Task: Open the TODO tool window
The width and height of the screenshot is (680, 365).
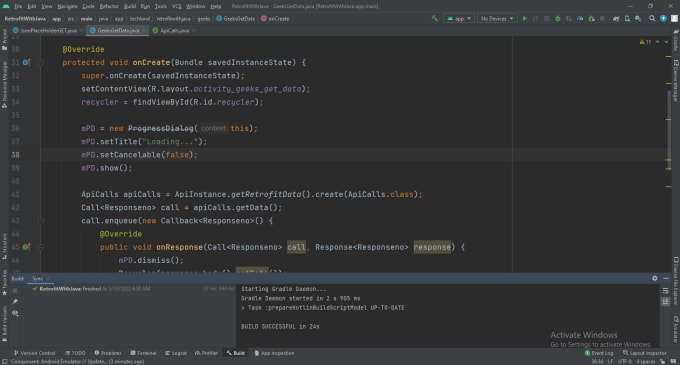Action: point(75,353)
